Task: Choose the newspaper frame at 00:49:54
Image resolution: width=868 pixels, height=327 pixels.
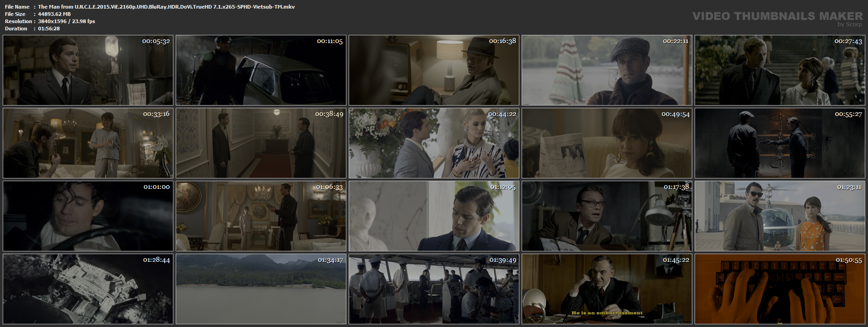Action: pyautogui.click(x=607, y=143)
